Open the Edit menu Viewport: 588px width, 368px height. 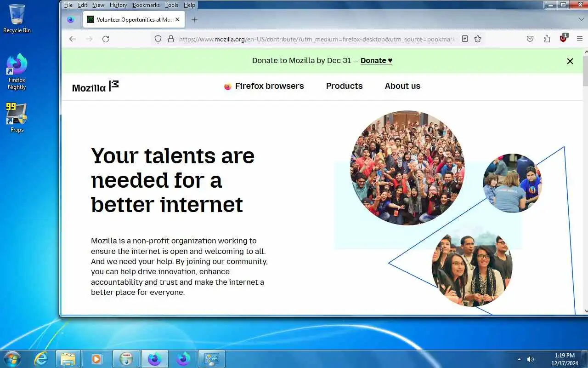[x=83, y=5]
